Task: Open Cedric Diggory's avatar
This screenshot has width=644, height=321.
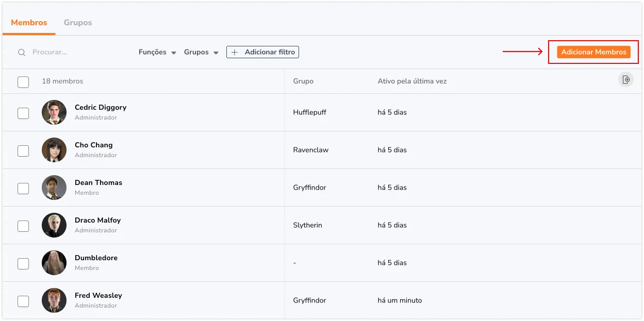Action: point(54,112)
